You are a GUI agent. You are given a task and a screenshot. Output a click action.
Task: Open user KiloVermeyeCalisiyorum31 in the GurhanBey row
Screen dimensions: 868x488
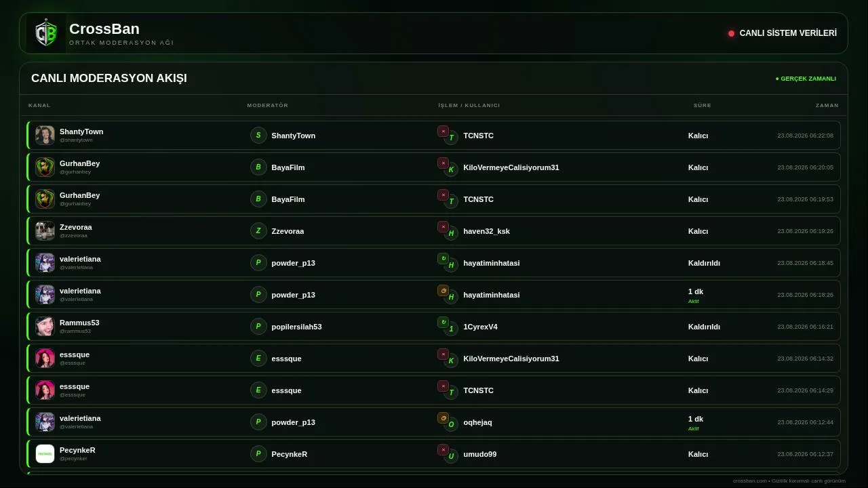pos(511,167)
